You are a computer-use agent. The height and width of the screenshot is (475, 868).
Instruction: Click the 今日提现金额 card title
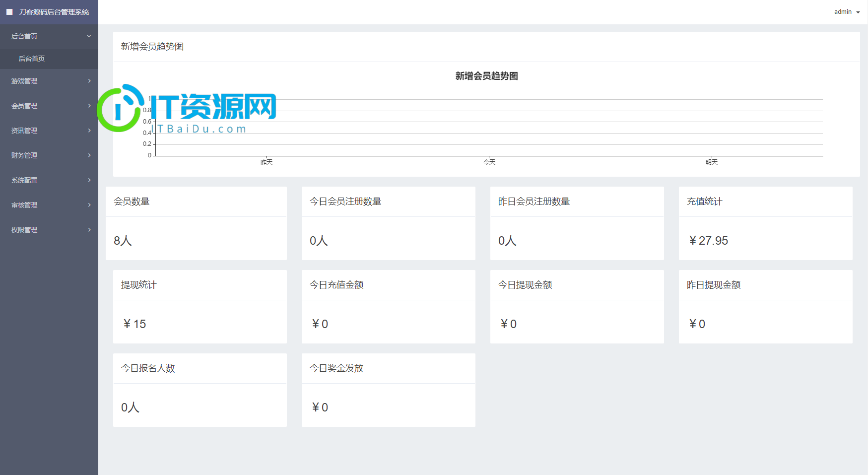click(525, 285)
